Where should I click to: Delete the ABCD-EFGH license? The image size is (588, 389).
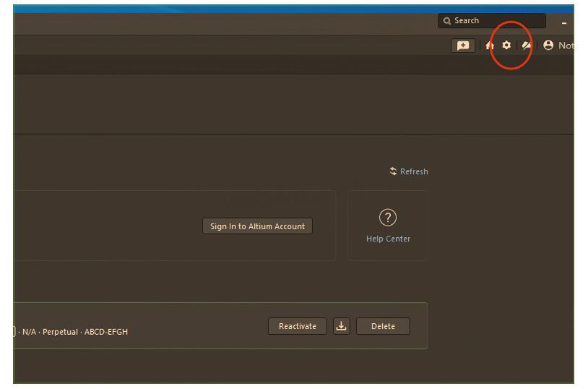point(383,326)
